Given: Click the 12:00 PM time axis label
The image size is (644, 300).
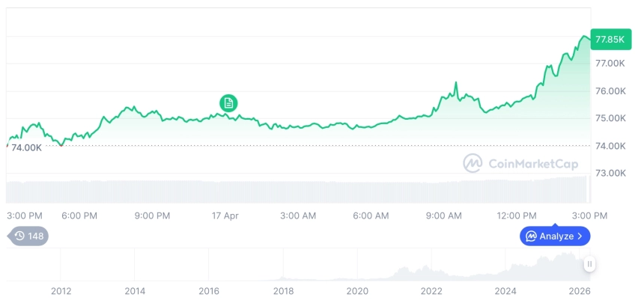Looking at the screenshot, I should tap(518, 215).
